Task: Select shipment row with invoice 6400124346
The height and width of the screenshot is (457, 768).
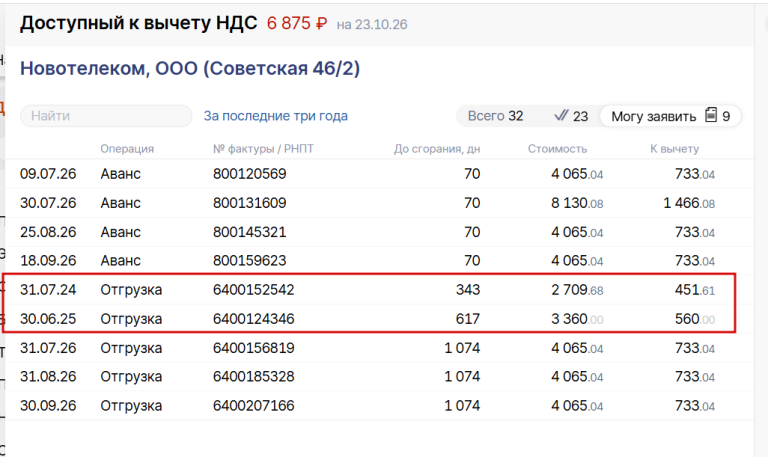Action: pos(379,319)
